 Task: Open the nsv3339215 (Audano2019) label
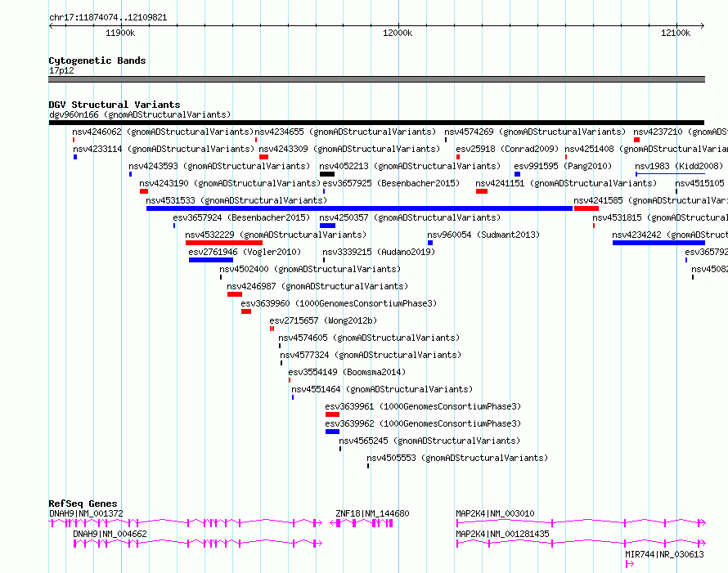pos(379,252)
